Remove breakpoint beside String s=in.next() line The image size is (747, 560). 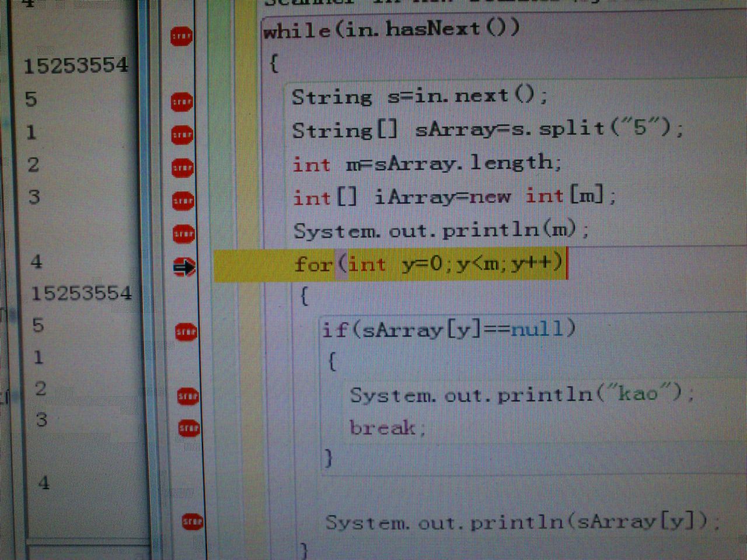(182, 102)
